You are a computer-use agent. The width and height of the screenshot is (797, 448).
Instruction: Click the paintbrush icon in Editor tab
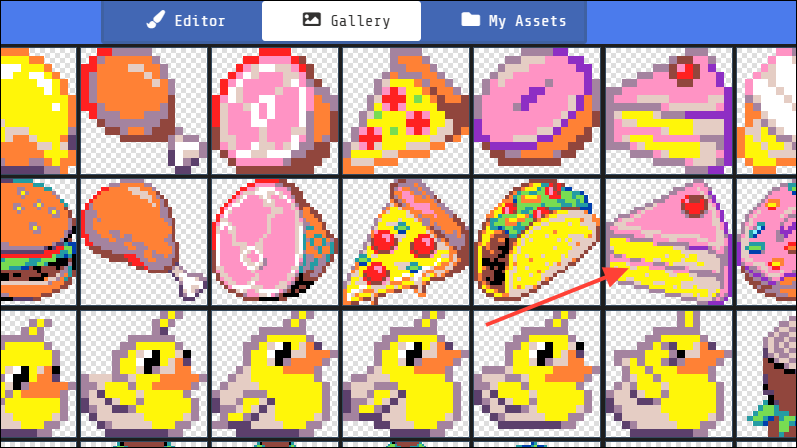pos(156,20)
